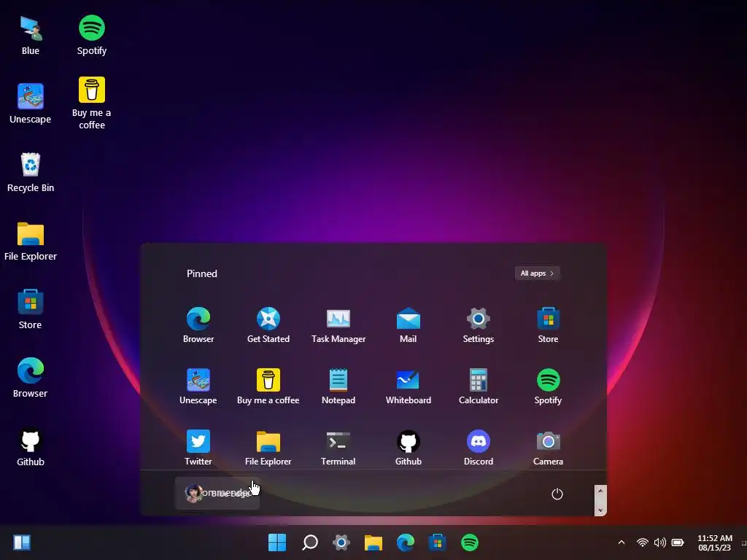Viewport: 747px width, 560px height.
Task: Expand hidden system tray icons chevron
Action: pyautogui.click(x=622, y=542)
